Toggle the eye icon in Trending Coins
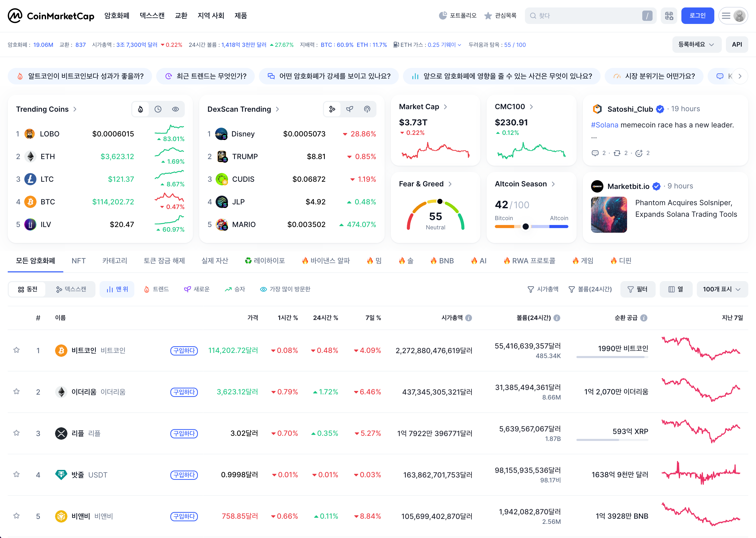The image size is (756, 538). coord(175,109)
